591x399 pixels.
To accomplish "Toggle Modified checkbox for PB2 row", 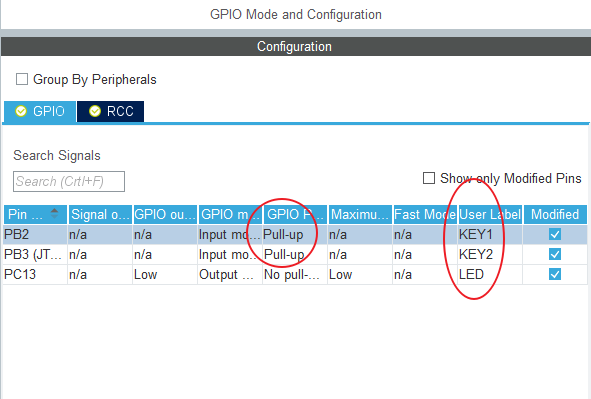I will 555,234.
